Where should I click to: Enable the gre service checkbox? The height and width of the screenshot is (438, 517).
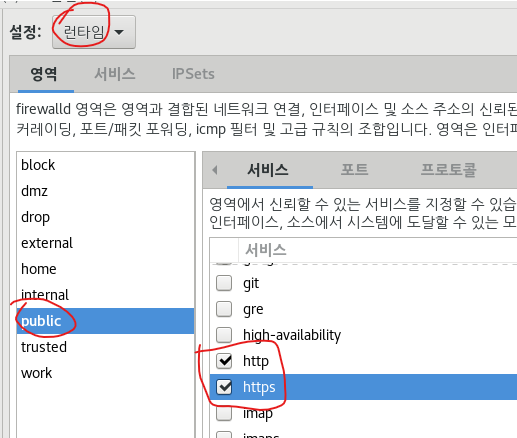[224, 309]
